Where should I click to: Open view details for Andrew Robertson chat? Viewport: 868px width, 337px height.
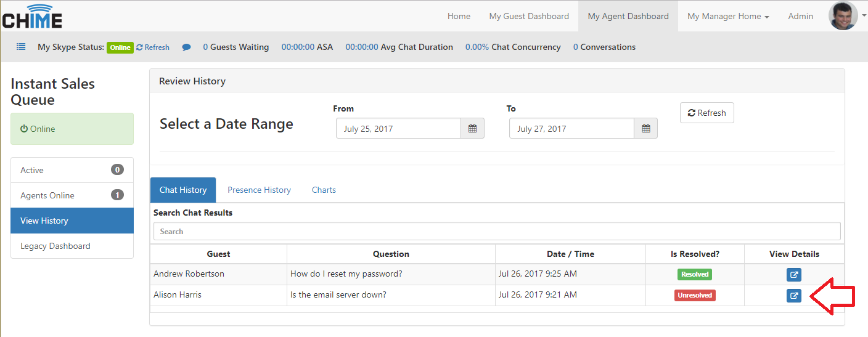coord(794,275)
